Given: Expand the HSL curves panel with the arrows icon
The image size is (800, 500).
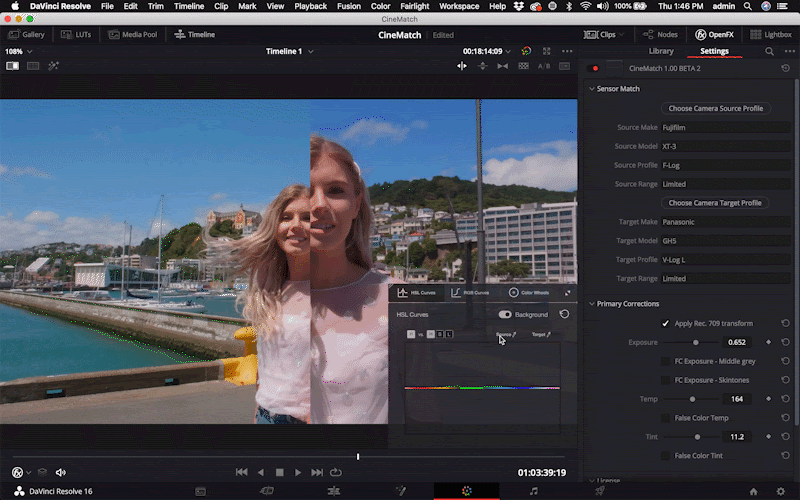Looking at the screenshot, I should coord(568,293).
